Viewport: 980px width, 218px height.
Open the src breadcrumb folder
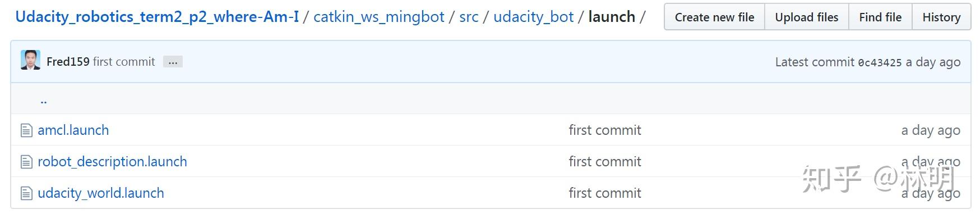[469, 17]
